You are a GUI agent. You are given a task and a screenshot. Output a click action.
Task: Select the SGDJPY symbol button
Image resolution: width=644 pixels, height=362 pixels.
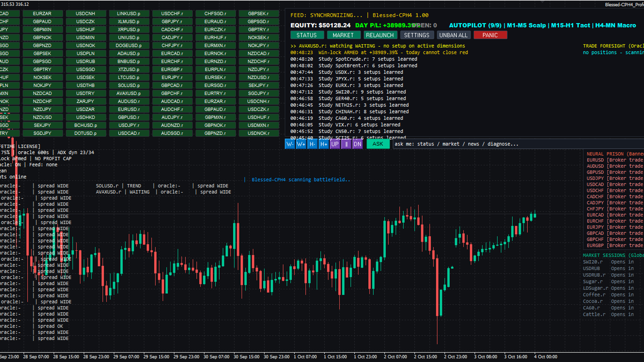click(43, 133)
